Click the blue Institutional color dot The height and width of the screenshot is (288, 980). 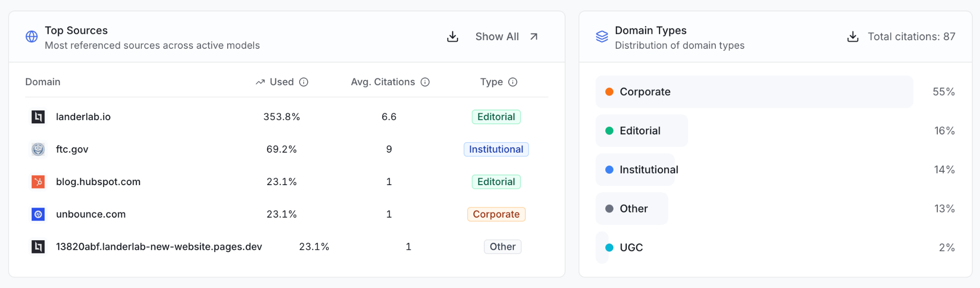(609, 170)
